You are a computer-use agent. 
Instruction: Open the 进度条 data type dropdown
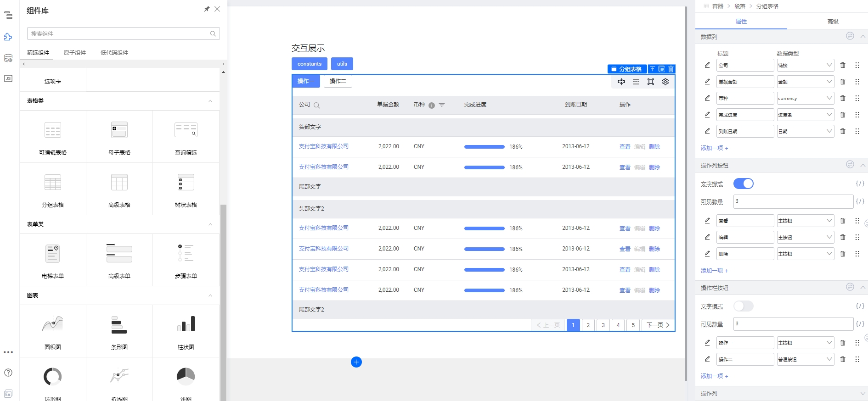coord(806,115)
